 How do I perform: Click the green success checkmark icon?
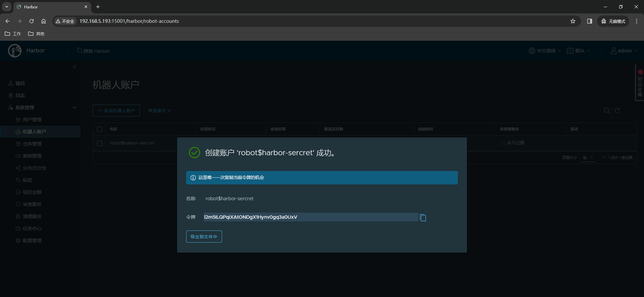coord(195,153)
